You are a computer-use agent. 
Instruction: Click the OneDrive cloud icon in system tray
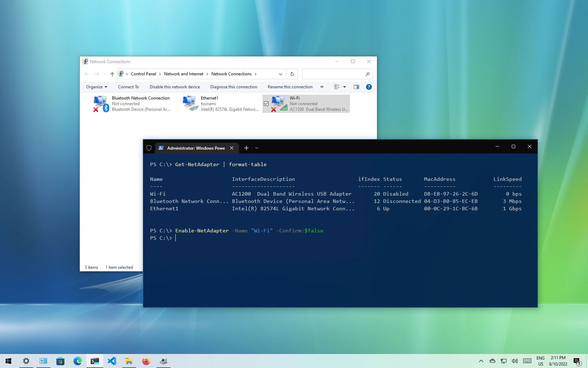click(x=492, y=361)
